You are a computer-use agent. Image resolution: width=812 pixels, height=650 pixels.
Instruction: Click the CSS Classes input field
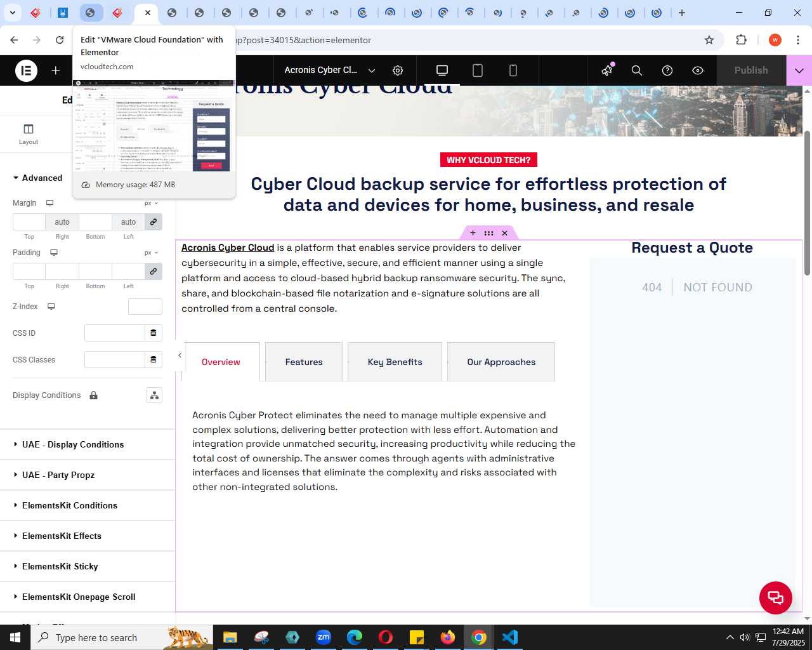[115, 360]
